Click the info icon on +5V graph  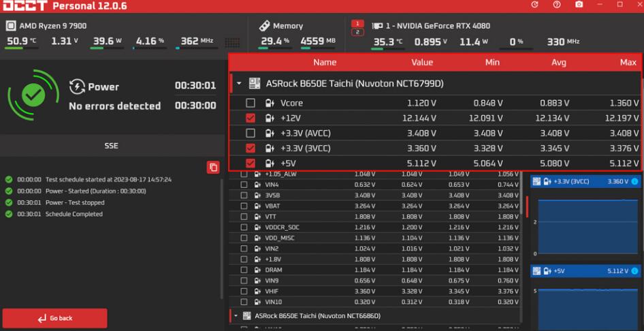[634, 271]
